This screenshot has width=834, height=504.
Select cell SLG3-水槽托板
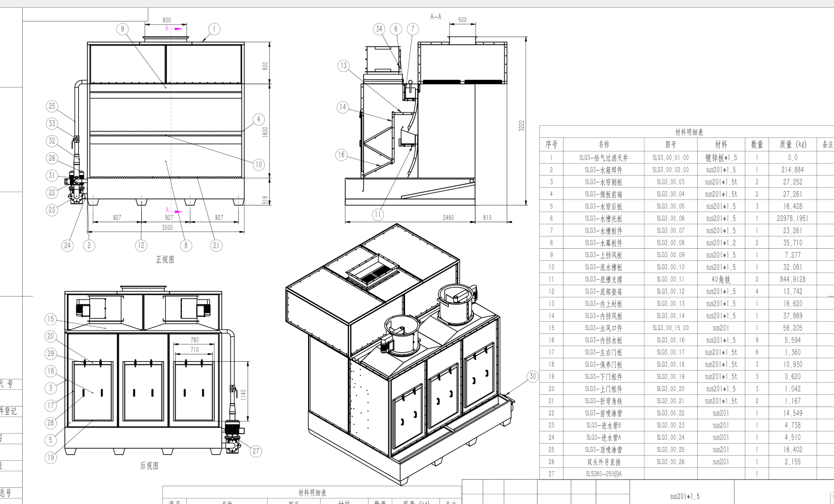click(603, 219)
